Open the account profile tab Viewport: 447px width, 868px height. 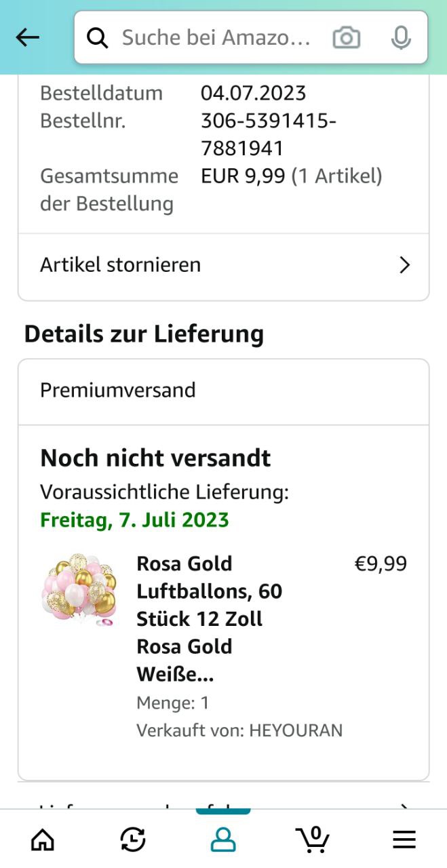(x=223, y=840)
